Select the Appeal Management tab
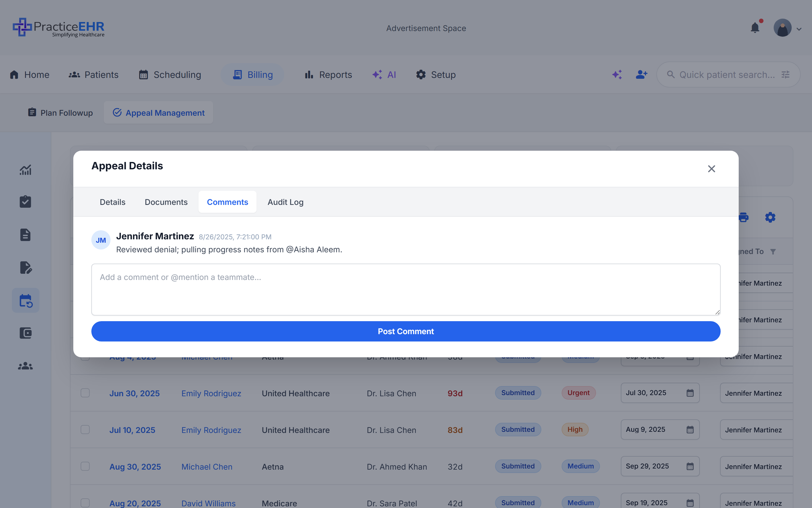The height and width of the screenshot is (508, 812). tap(158, 113)
